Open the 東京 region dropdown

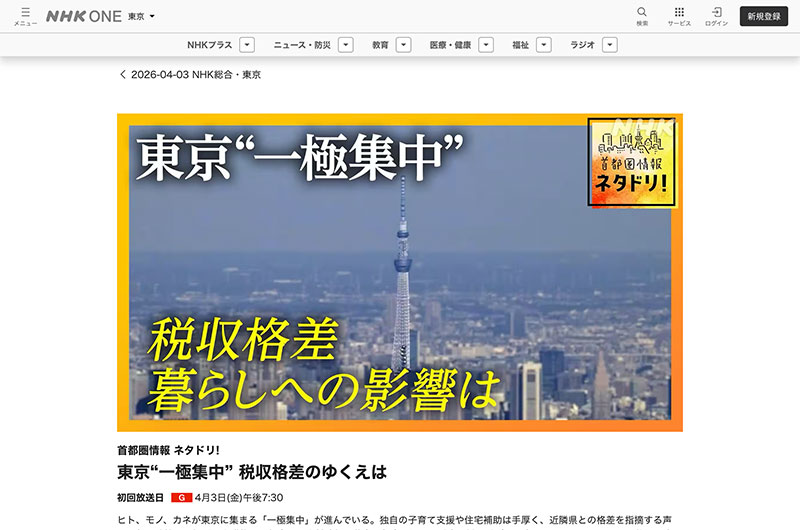141,16
